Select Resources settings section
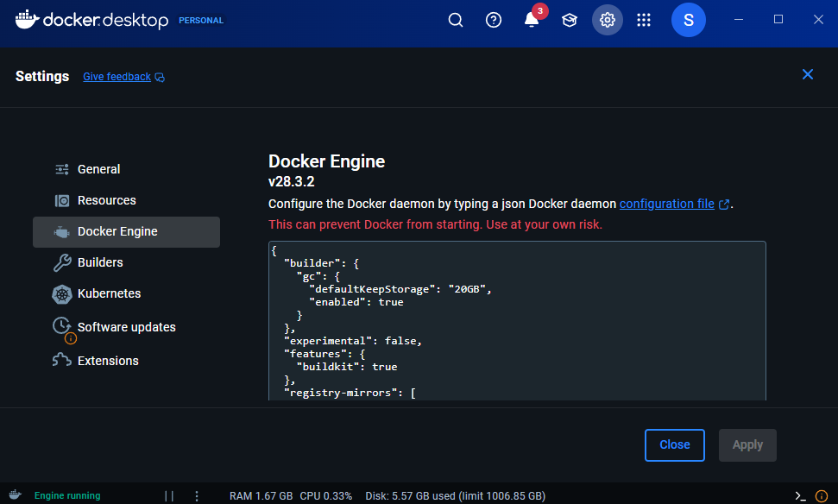The image size is (838, 504). (126, 200)
